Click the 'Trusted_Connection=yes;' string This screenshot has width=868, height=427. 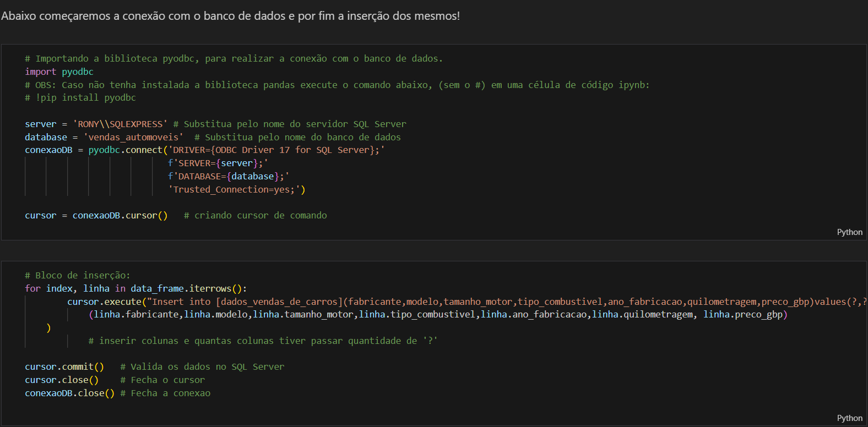pos(234,189)
